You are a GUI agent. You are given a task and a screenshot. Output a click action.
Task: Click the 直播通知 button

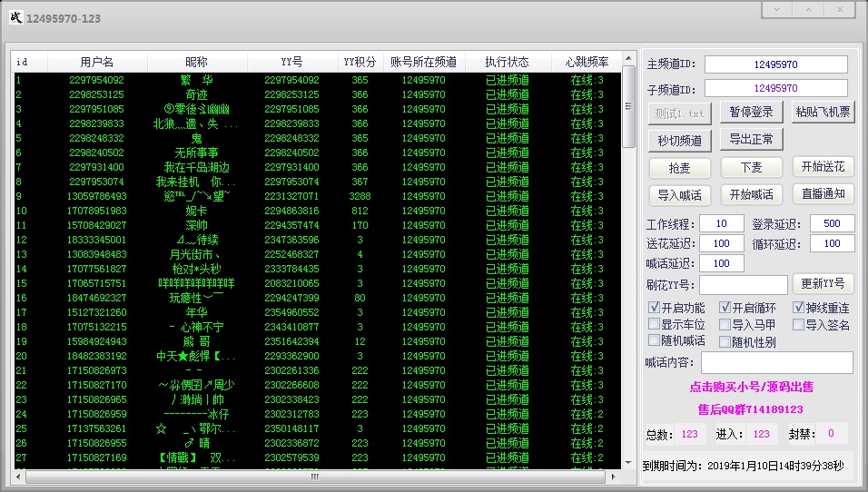click(x=823, y=193)
